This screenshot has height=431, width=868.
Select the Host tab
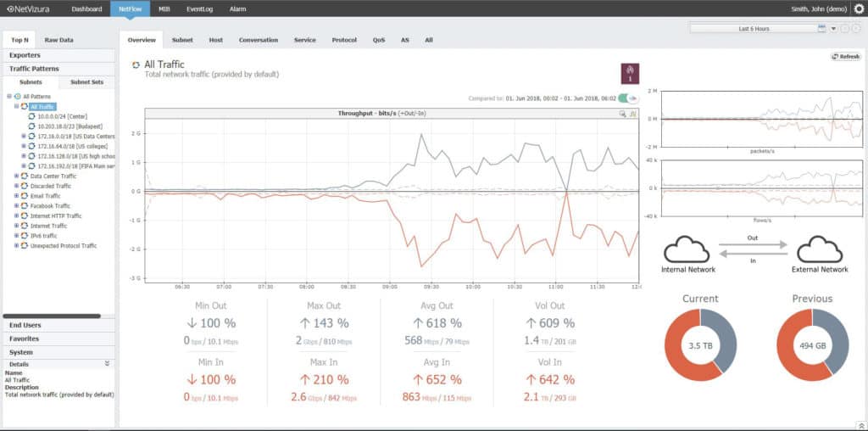(216, 40)
